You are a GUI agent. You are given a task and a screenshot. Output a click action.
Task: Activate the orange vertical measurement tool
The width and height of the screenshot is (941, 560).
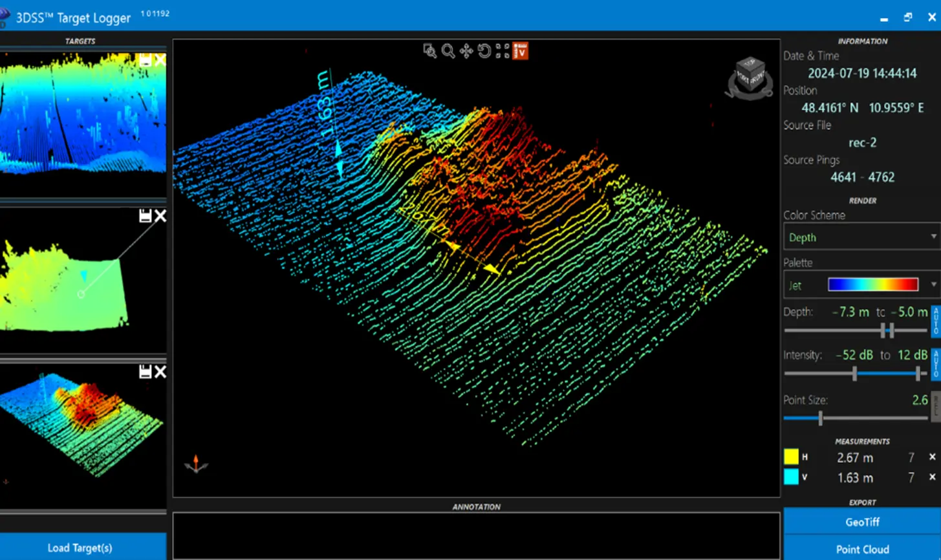pyautogui.click(x=521, y=51)
